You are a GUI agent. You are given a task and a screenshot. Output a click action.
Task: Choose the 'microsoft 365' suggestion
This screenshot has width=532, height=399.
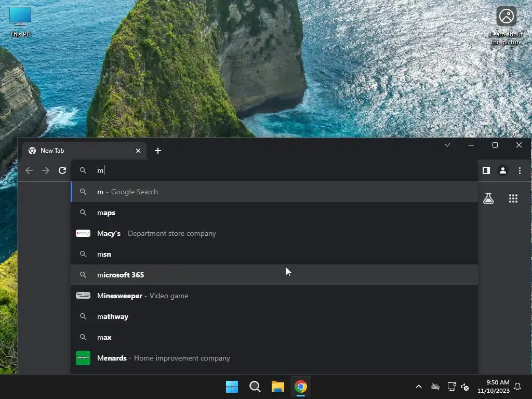[x=274, y=275]
